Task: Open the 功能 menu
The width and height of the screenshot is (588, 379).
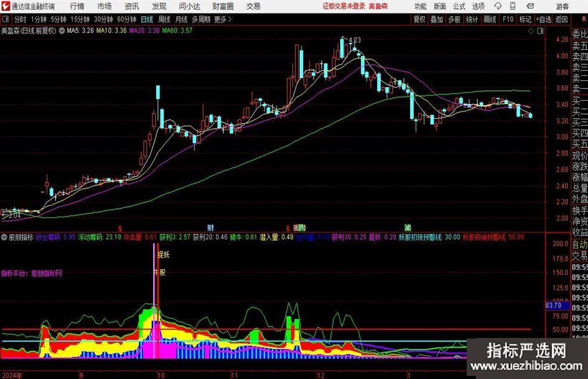Action: tap(421, 6)
